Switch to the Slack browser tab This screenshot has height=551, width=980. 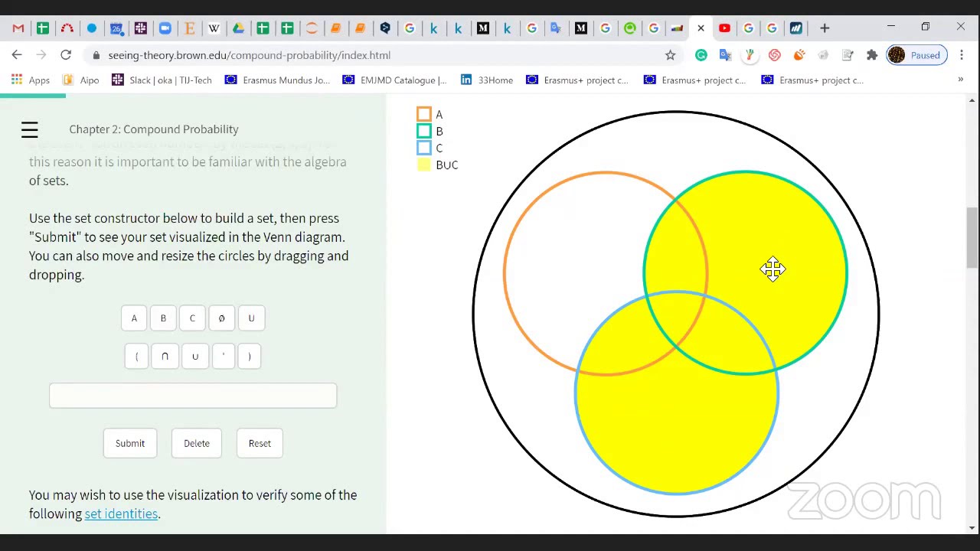tap(141, 28)
